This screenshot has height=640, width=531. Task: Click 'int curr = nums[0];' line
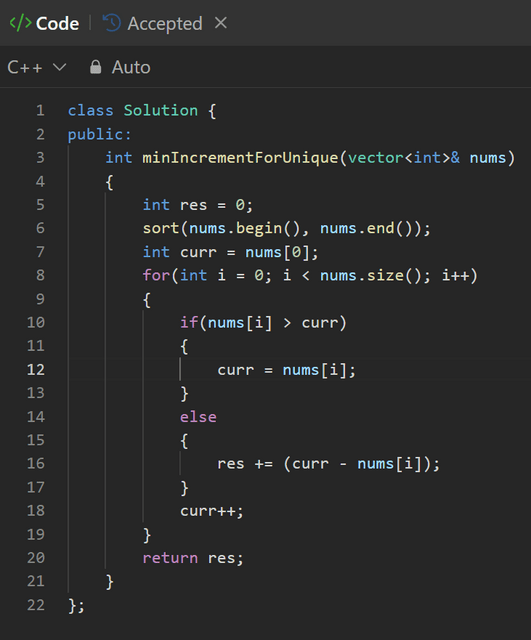pos(231,252)
